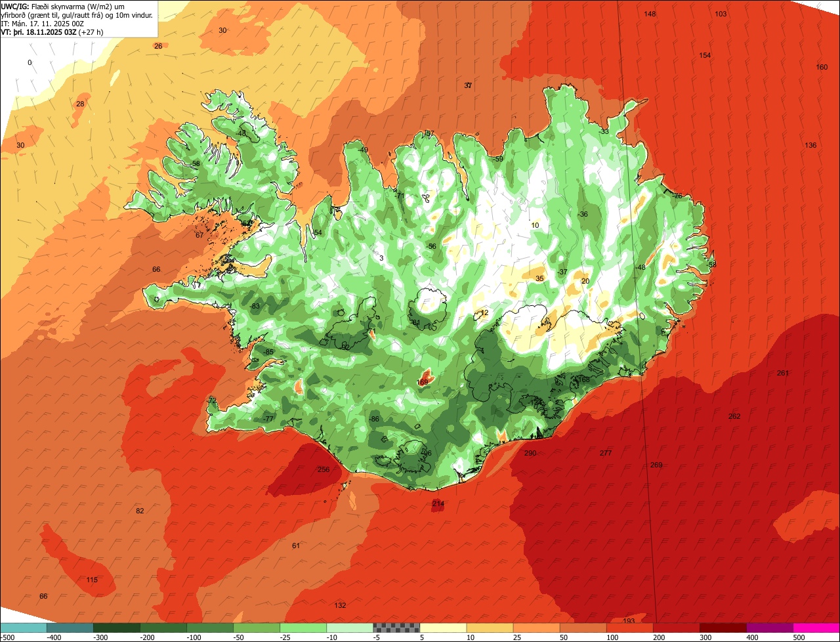Pick the green -100 to -50 legend swatch
The image size is (840, 642).
pyautogui.click(x=209, y=628)
